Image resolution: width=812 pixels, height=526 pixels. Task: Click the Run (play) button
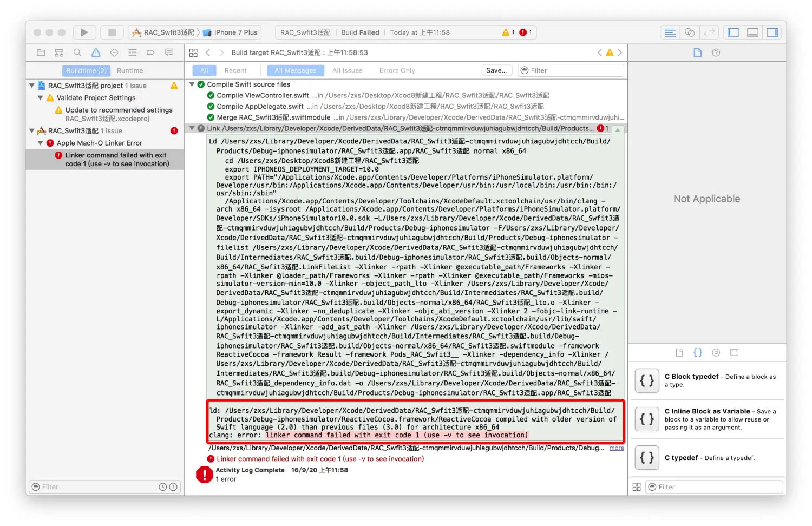[x=84, y=32]
